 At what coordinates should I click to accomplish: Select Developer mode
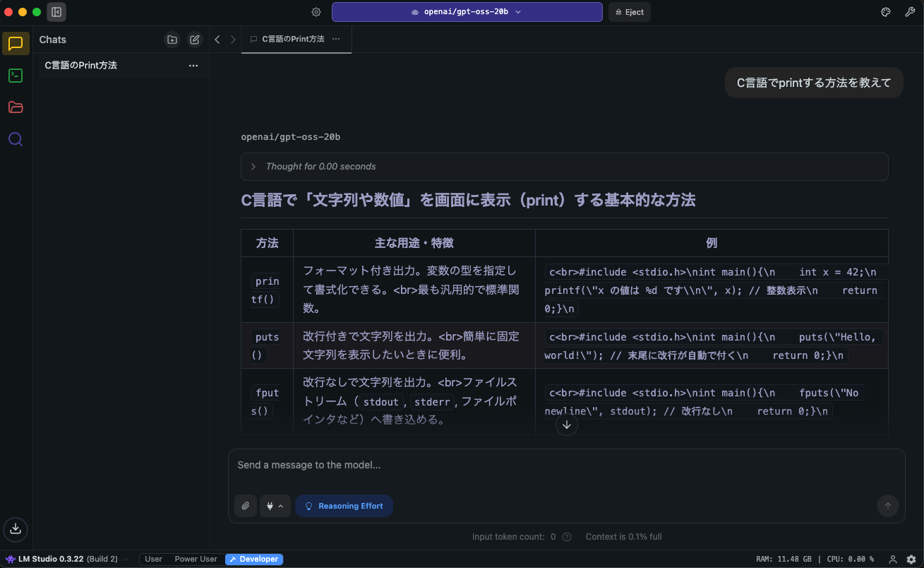254,559
